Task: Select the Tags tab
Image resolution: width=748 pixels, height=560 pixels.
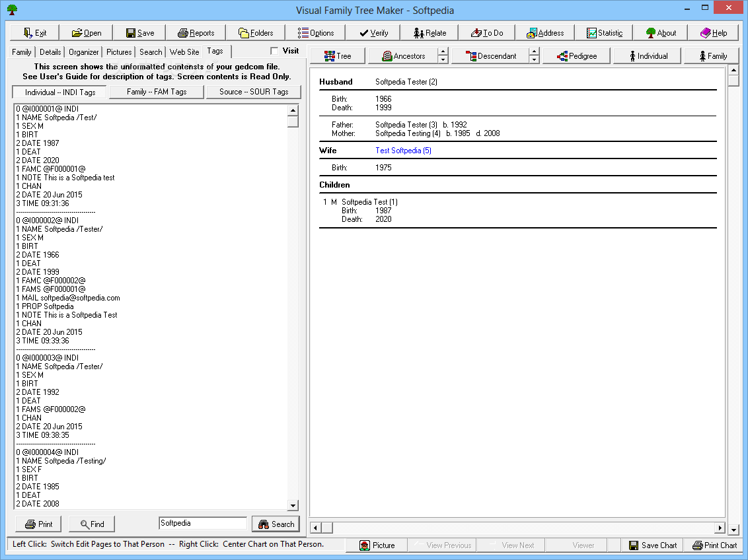Action: pyautogui.click(x=215, y=51)
